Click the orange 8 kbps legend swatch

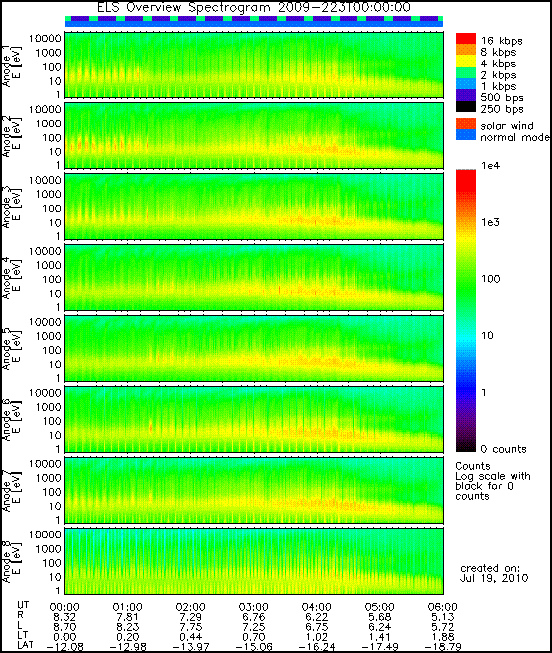coord(466,50)
